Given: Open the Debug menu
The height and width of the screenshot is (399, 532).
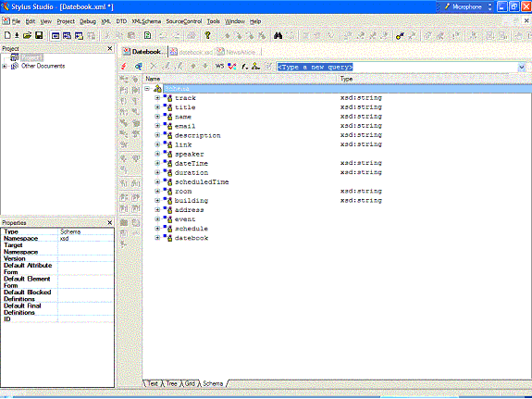Looking at the screenshot, I should tap(88, 21).
